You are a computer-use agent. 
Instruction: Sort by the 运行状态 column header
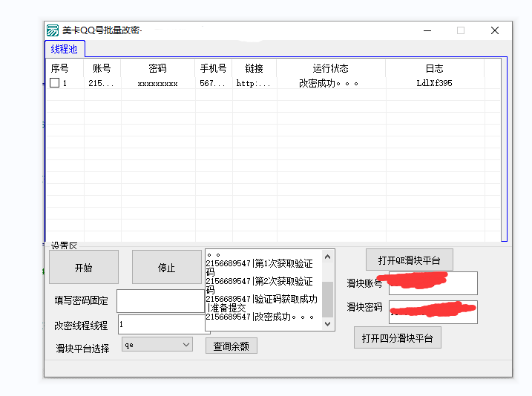[331, 68]
